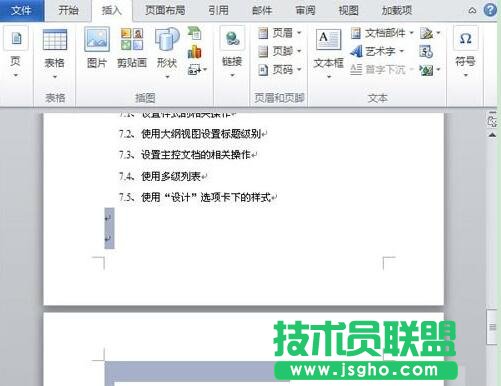Expand the 符号 (Symbol) dropdown arrow
This screenshot has height=386, width=501.
(466, 76)
